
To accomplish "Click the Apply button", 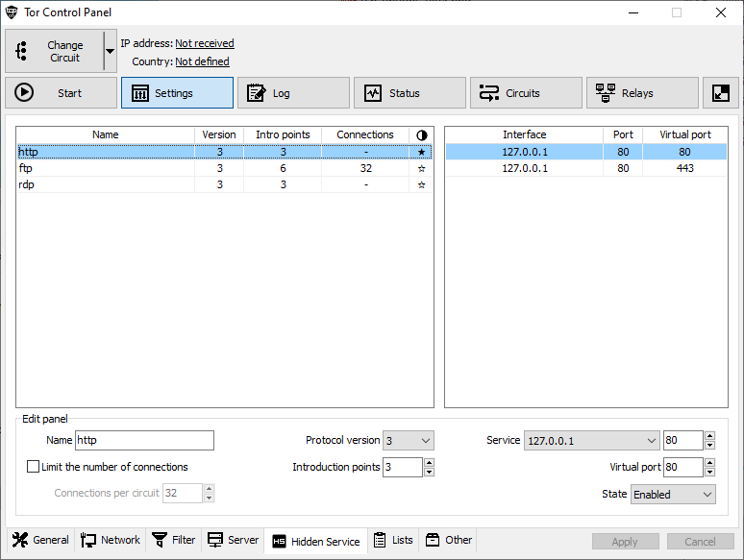I will pos(626,542).
